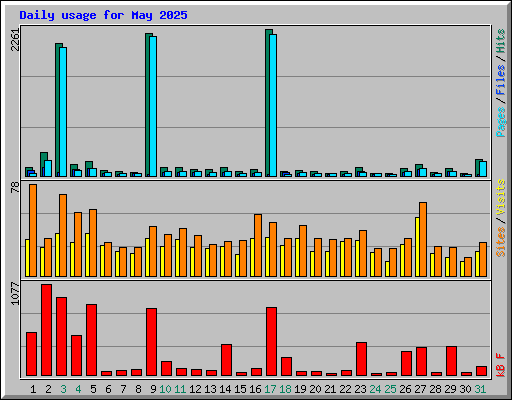The width and height of the screenshot is (512, 400).
Task: Select day 22 on the x-axis
Action: coord(345,389)
